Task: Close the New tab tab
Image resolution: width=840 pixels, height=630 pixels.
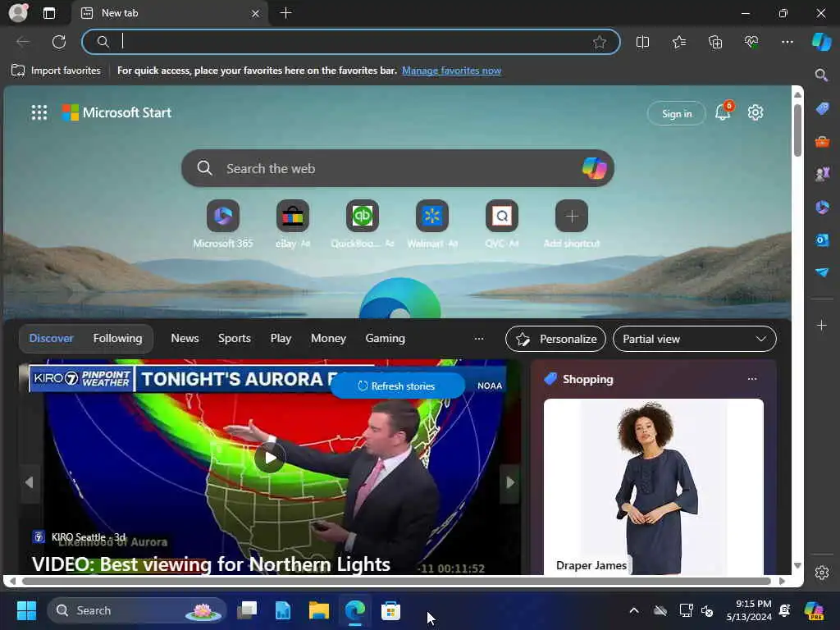Action: (256, 13)
